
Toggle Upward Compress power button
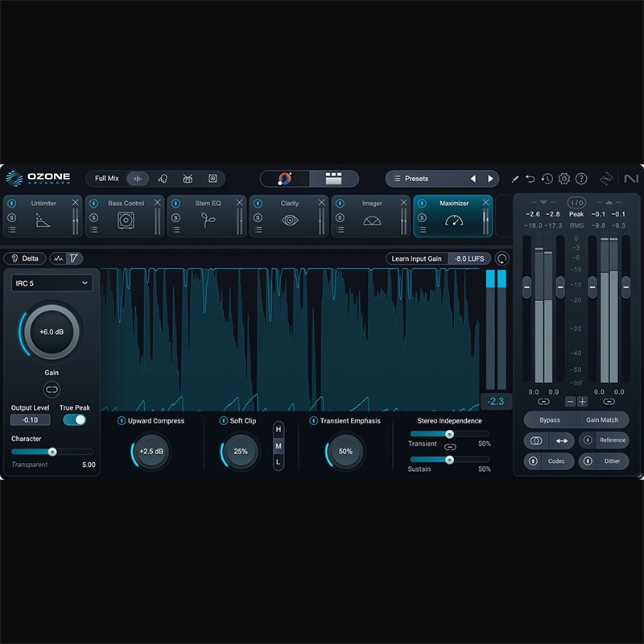coord(122,420)
